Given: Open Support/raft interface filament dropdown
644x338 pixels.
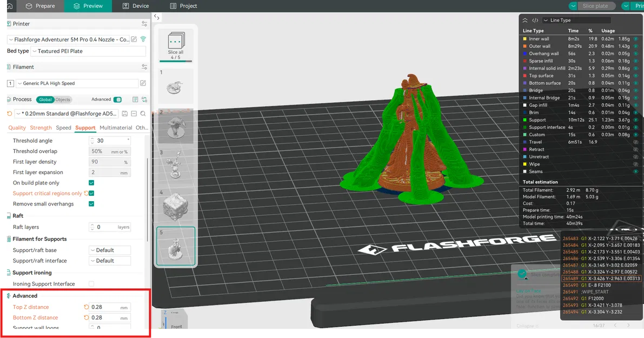Looking at the screenshot, I should tap(110, 261).
